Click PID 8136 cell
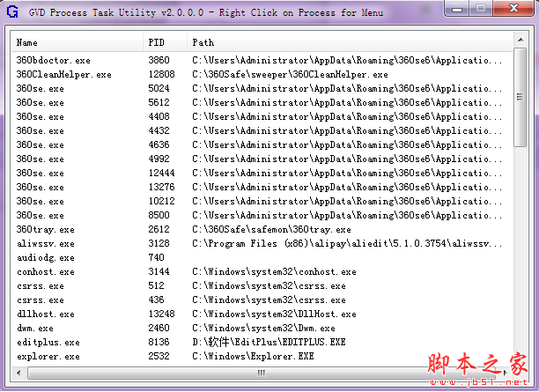 click(159, 342)
